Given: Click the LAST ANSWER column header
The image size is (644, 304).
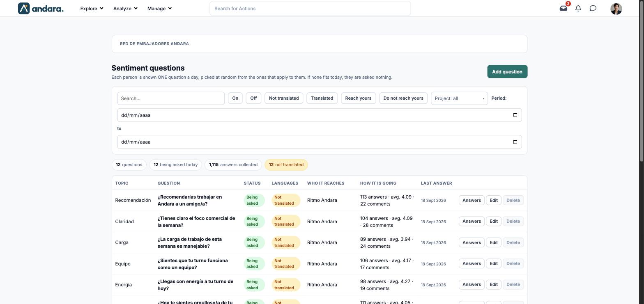Looking at the screenshot, I should click(436, 183).
